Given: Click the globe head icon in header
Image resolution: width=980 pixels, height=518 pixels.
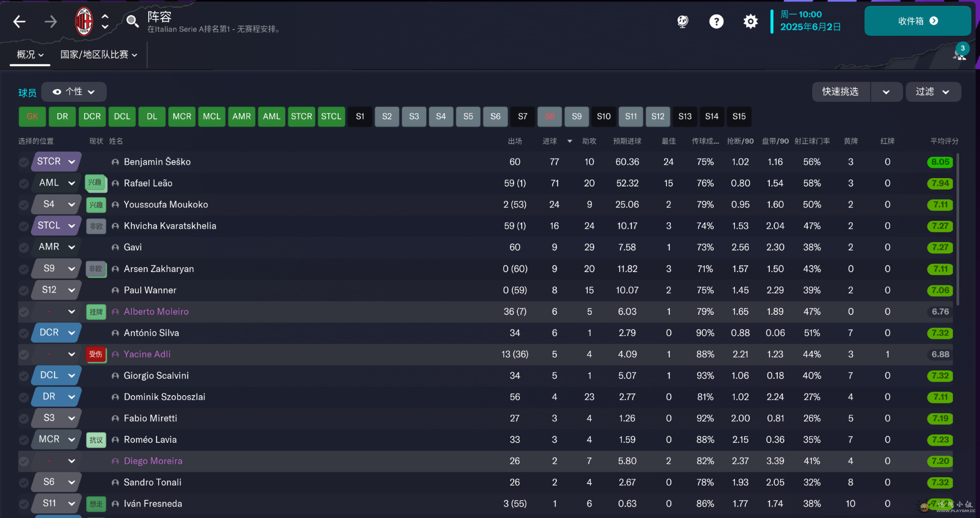Looking at the screenshot, I should [x=683, y=21].
